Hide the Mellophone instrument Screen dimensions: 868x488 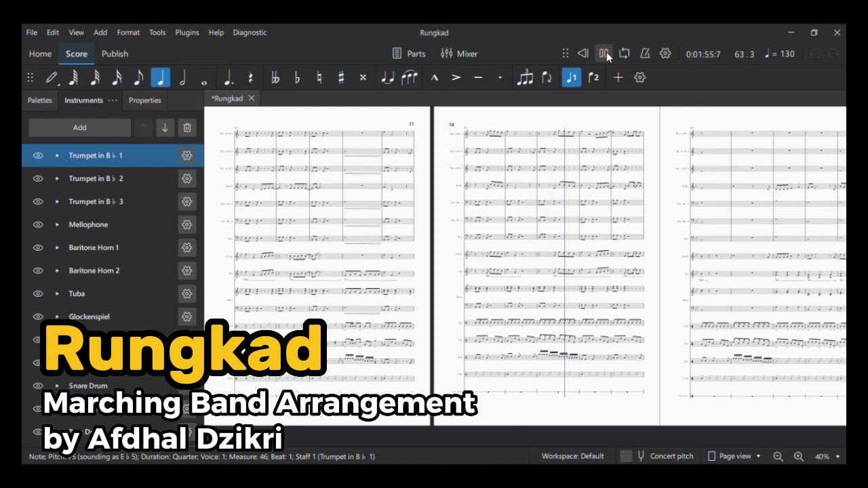(38, 224)
